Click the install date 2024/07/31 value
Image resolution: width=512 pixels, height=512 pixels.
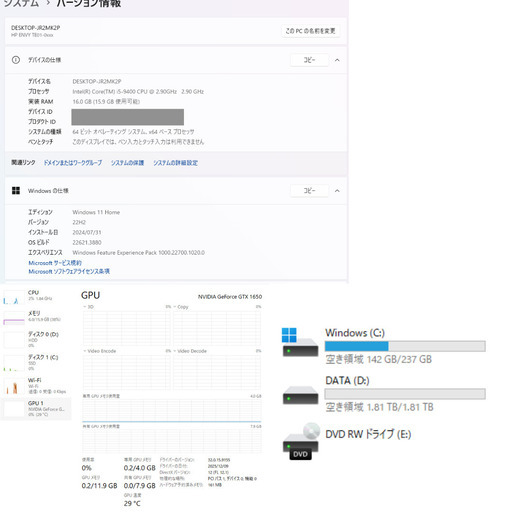tap(87, 232)
